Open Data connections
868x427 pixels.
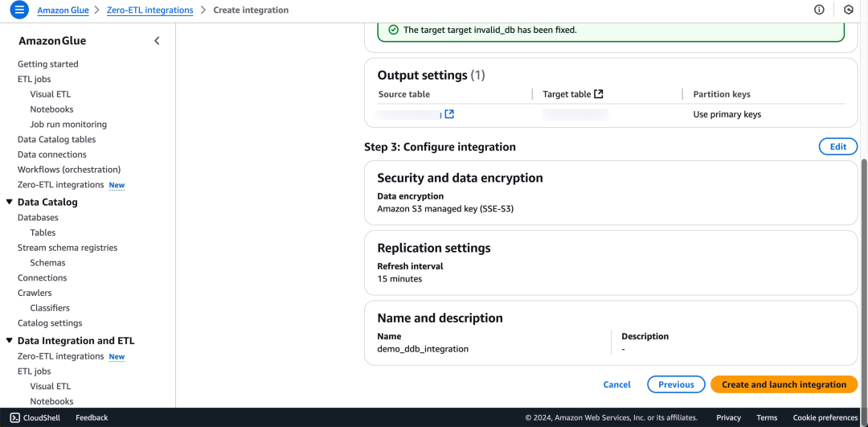(52, 154)
